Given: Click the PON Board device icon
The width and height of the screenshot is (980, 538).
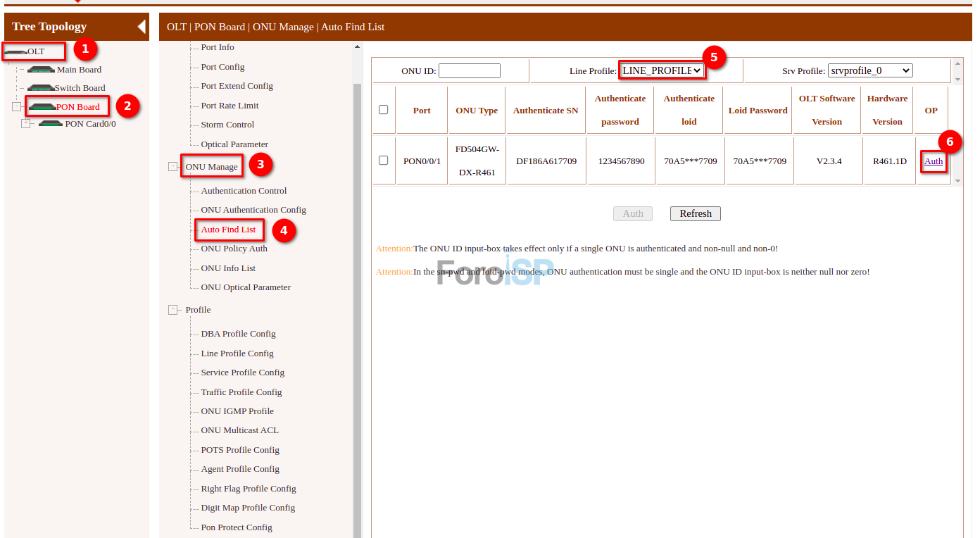Looking at the screenshot, I should [42, 107].
